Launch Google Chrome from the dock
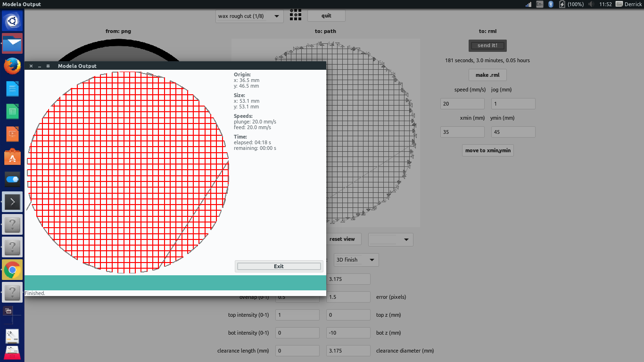The image size is (644, 362). coord(12,270)
